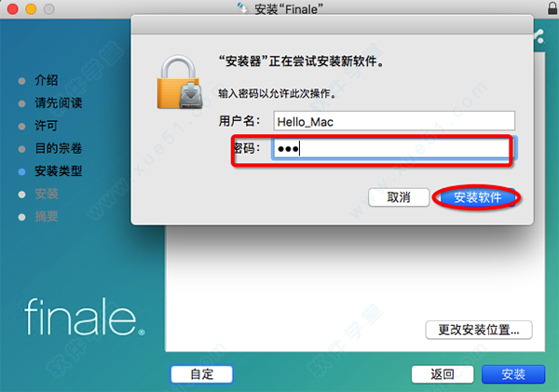Click the 用户名 field containing Hello_Mac
559x392 pixels.
click(x=394, y=121)
